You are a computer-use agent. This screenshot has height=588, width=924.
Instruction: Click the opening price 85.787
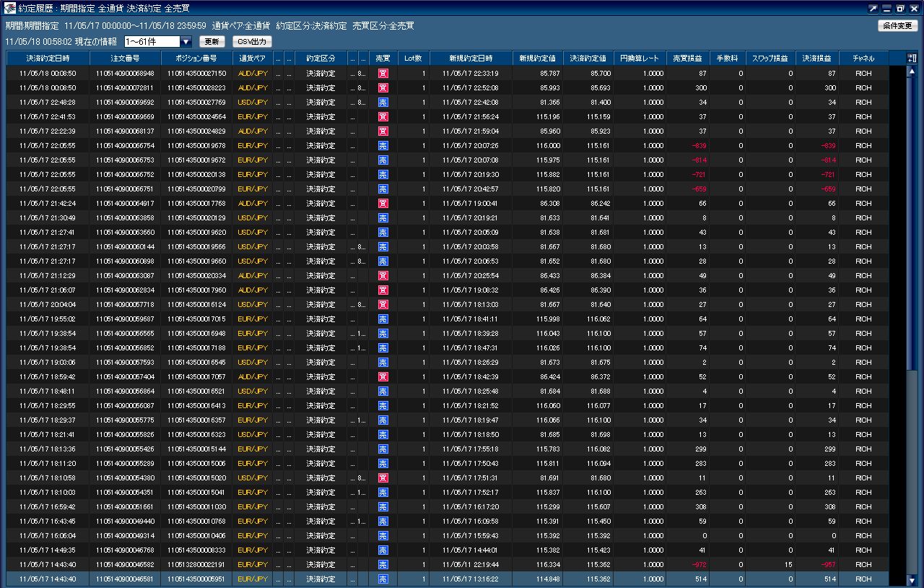pos(549,74)
